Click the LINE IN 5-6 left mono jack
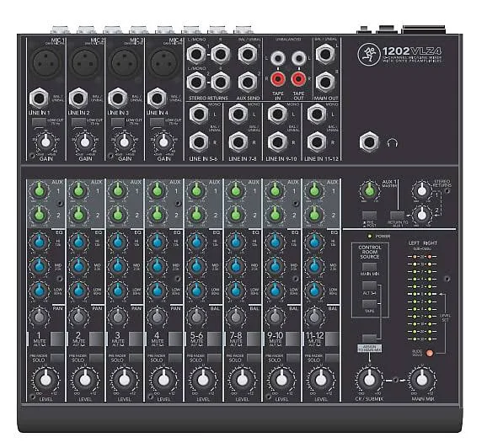The image size is (487, 448). click(x=199, y=115)
